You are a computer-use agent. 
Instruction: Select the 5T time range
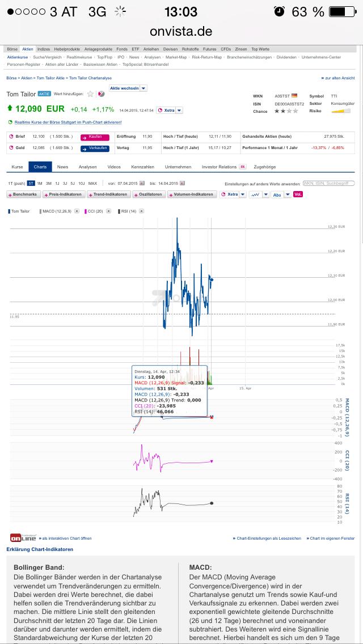pos(31,183)
